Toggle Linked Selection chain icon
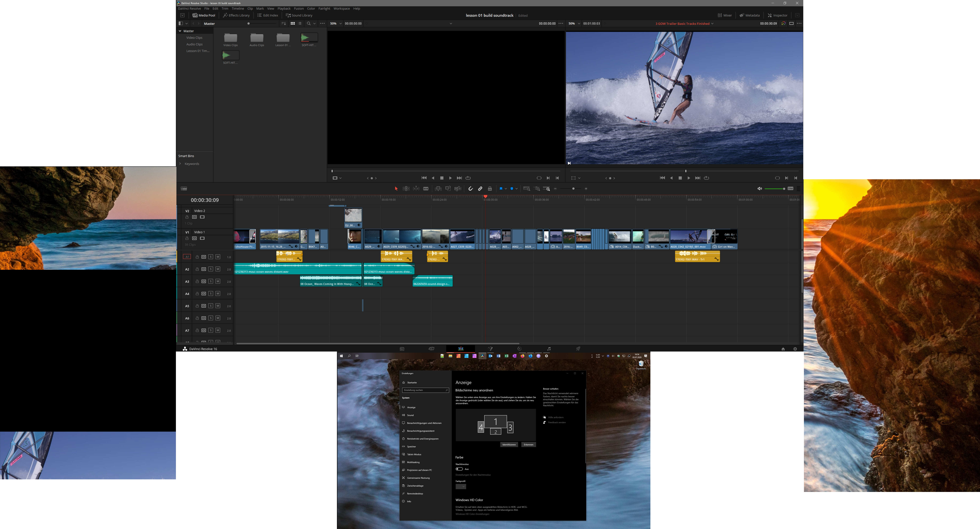Screen dimensions: 980x529 [480, 189]
